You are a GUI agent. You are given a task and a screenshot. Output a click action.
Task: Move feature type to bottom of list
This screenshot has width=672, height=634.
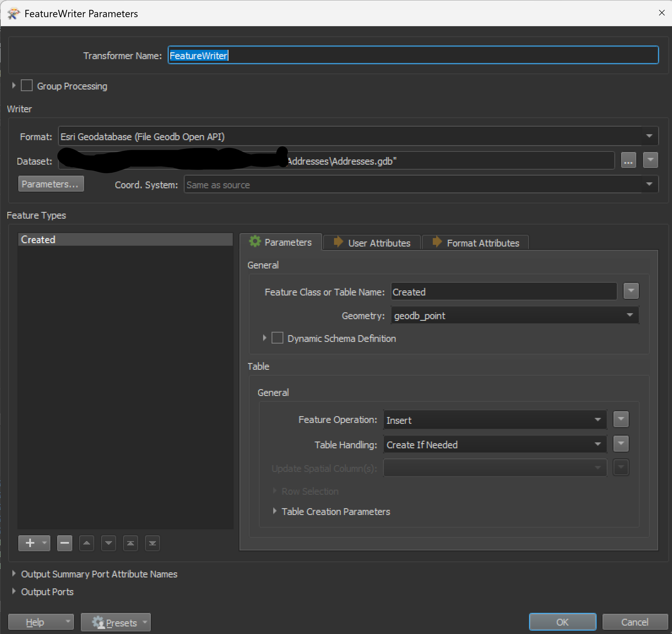[x=153, y=543]
